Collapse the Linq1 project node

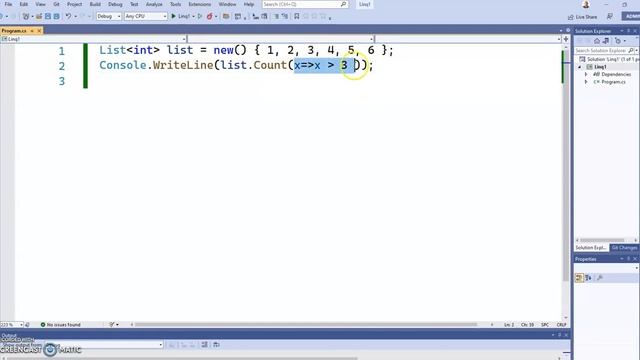(580, 67)
